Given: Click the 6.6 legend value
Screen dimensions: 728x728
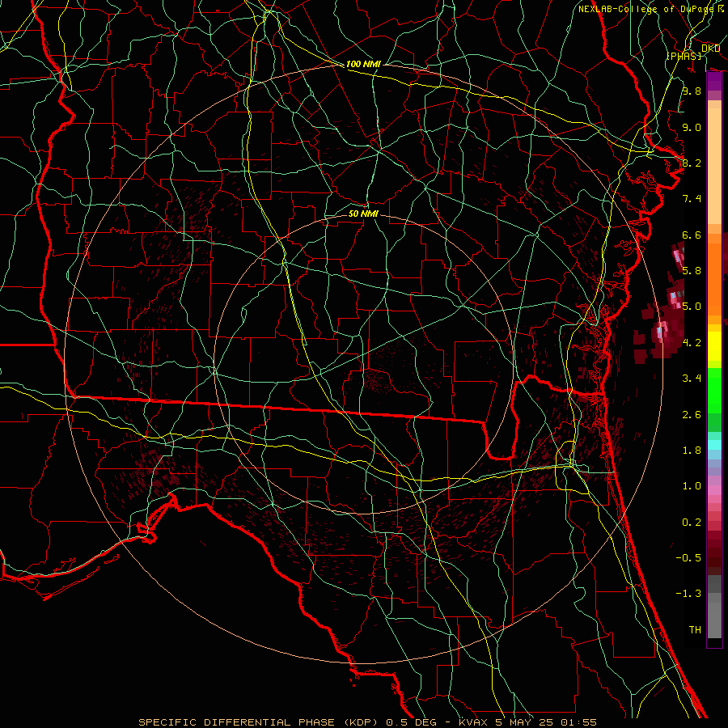Looking at the screenshot, I should [692, 235].
